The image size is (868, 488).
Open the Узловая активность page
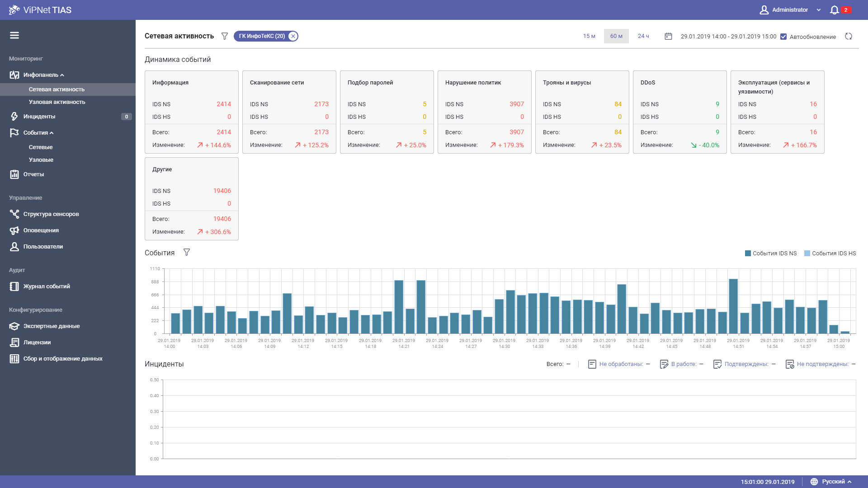click(57, 102)
